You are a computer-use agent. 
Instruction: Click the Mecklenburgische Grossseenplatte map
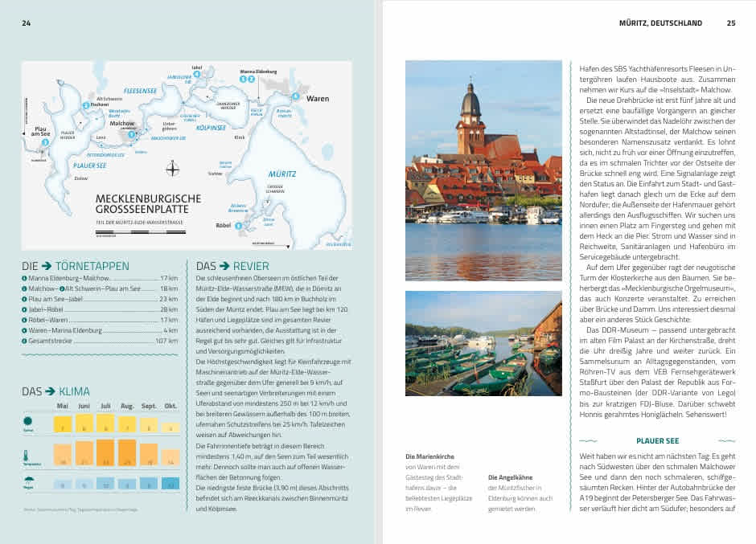click(x=187, y=155)
